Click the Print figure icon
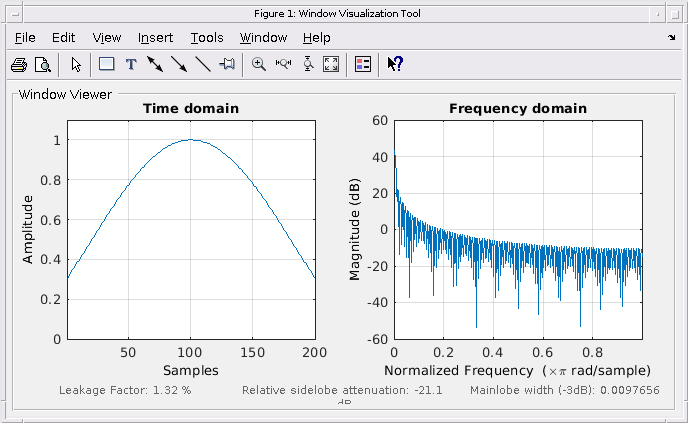 (19, 65)
